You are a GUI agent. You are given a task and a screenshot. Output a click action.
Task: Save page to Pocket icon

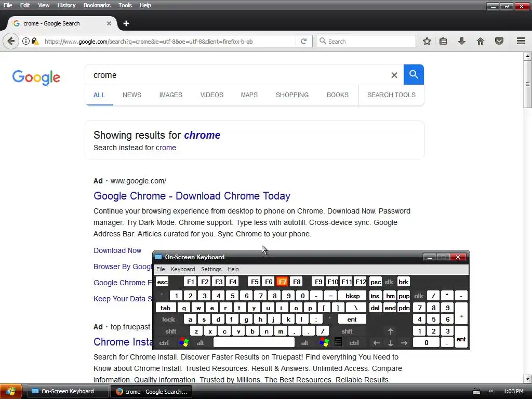coord(499,42)
